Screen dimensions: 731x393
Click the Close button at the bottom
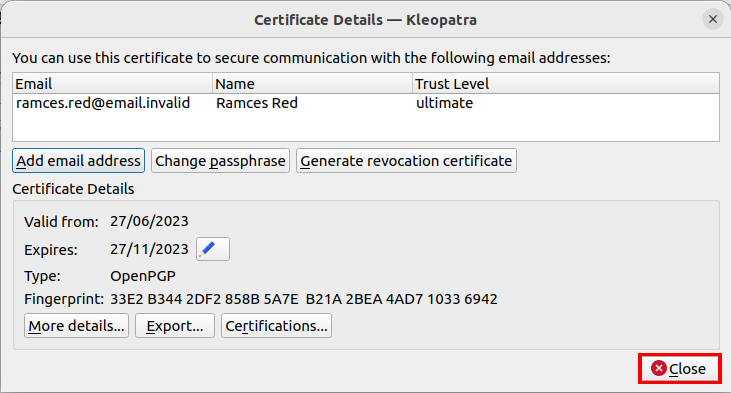[x=679, y=368]
